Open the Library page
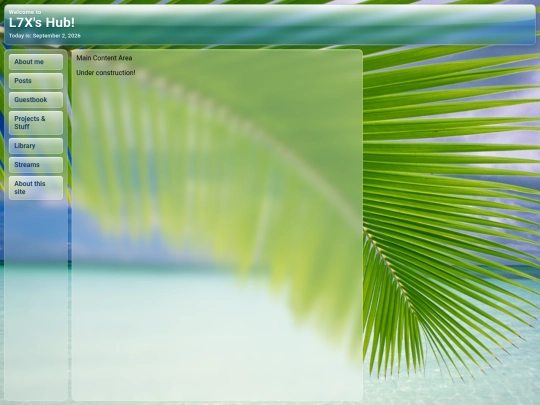540x405 pixels. click(x=36, y=146)
